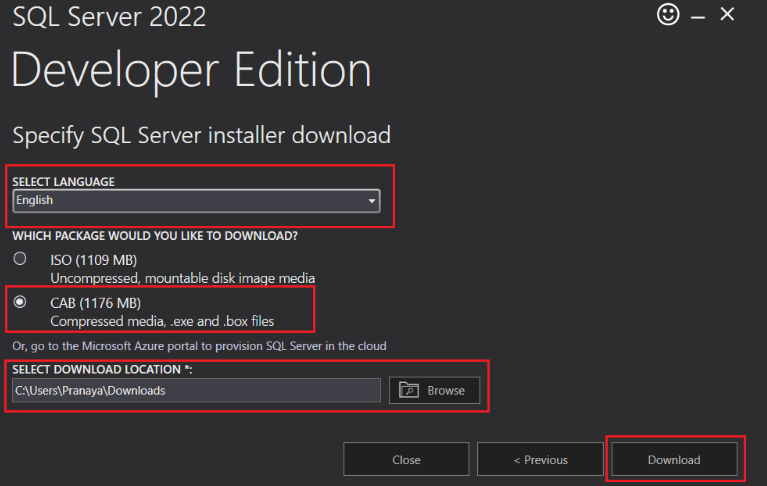Click 'Uncompressed, mountable disk image media' text
Screen dimensions: 767x486
182,278
